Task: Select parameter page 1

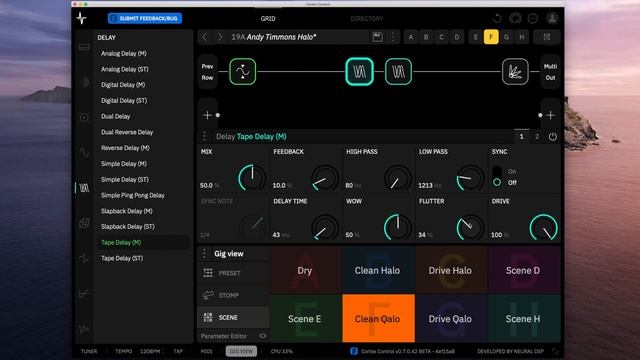Action: (521, 136)
